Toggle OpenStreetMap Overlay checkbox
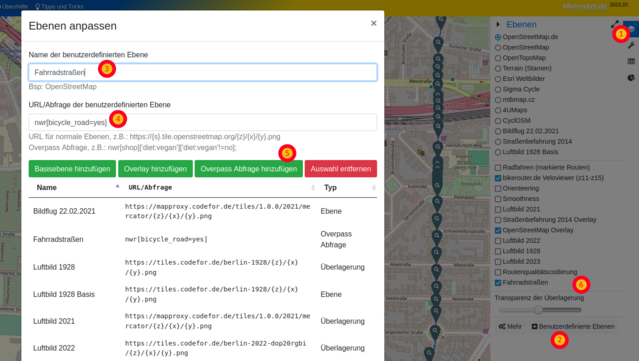639x361 pixels. [498, 230]
